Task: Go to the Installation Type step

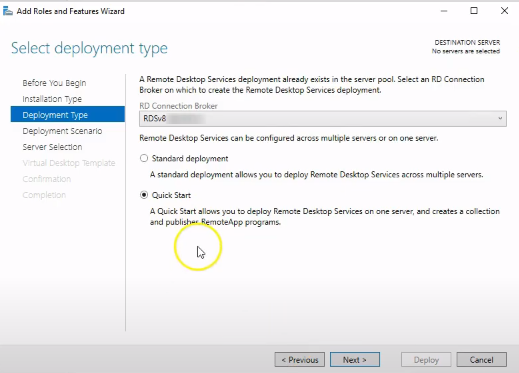Action: tap(52, 99)
